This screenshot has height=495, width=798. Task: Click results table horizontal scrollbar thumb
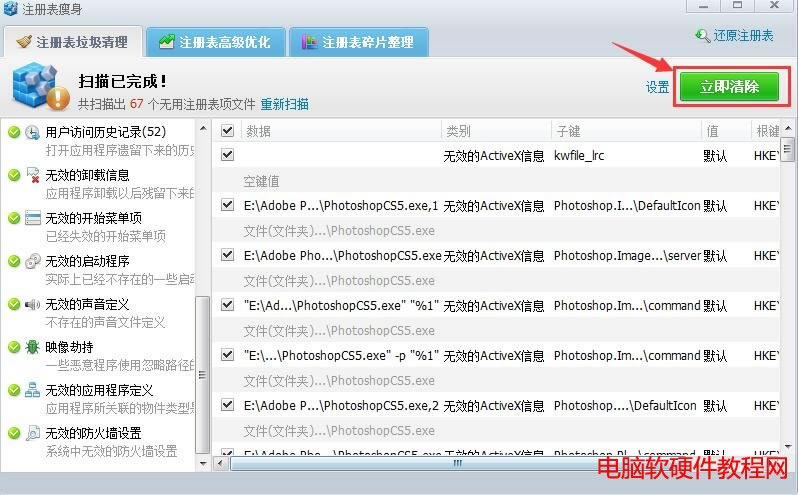tap(458, 463)
